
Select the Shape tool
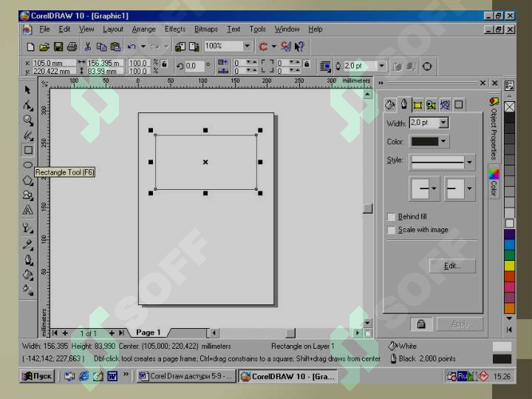[x=28, y=106]
